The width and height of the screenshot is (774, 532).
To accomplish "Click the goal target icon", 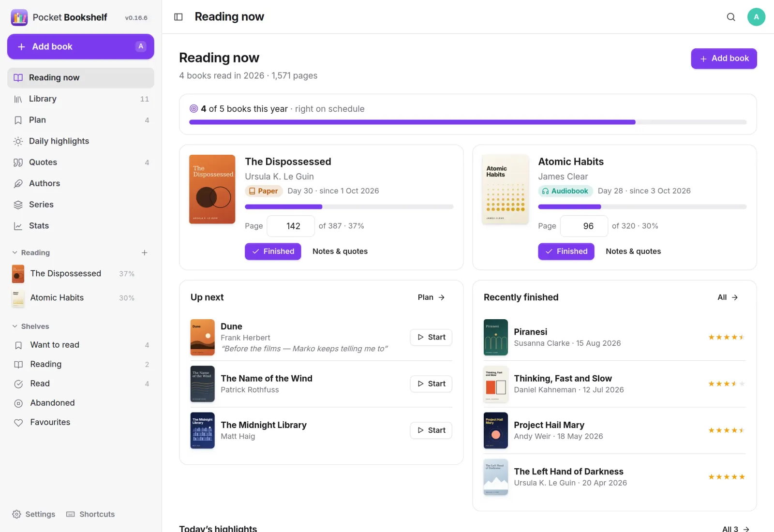I will click(193, 109).
